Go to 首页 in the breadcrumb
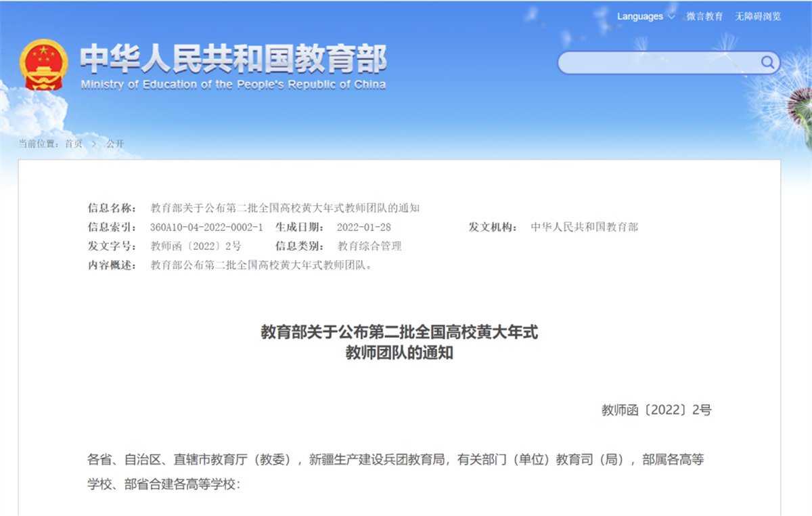The height and width of the screenshot is (516, 812). [x=73, y=144]
